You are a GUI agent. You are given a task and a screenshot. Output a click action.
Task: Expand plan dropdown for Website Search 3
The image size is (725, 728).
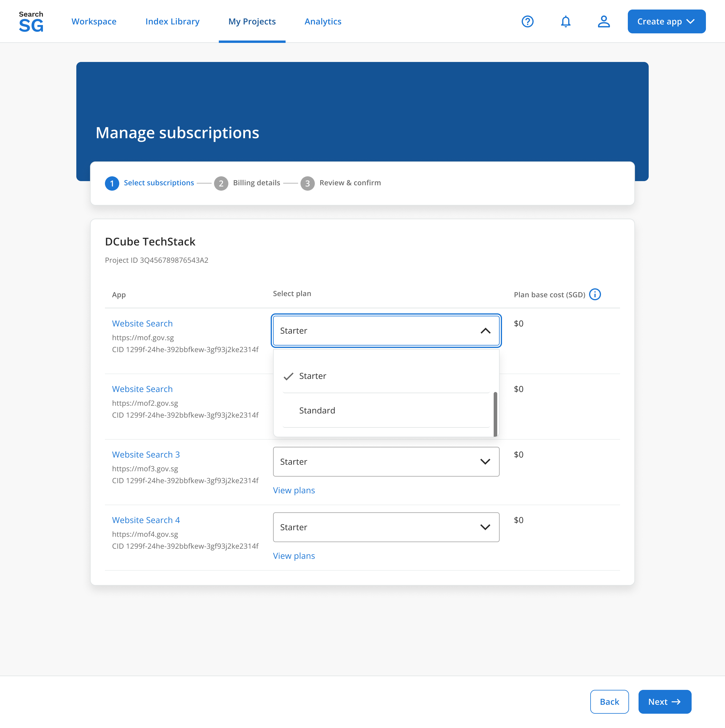[386, 462]
